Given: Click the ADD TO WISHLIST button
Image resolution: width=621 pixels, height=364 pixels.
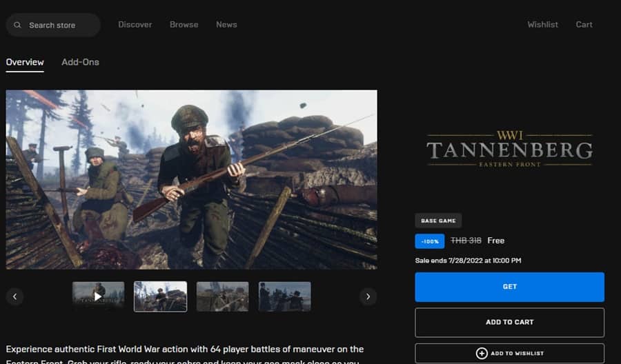Looking at the screenshot, I should 510,354.
